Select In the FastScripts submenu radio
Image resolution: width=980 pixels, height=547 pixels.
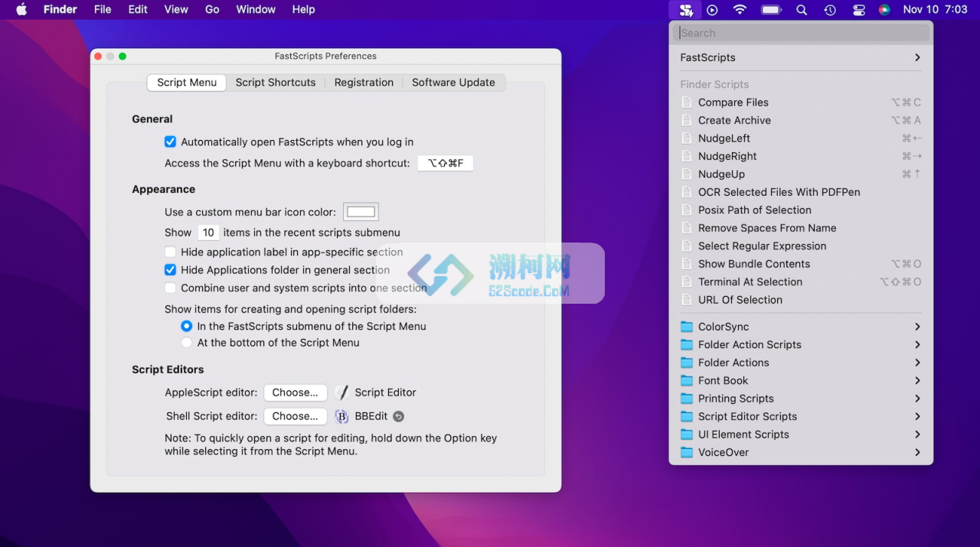click(x=187, y=326)
